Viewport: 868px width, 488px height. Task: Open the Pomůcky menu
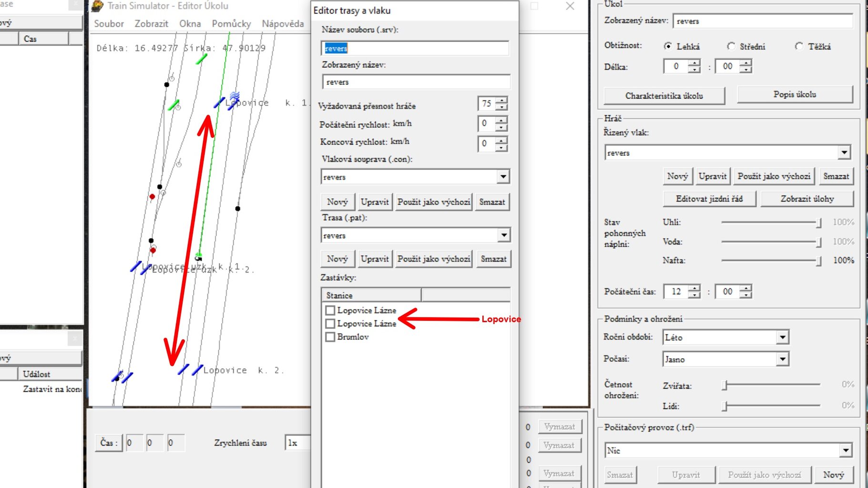[231, 24]
